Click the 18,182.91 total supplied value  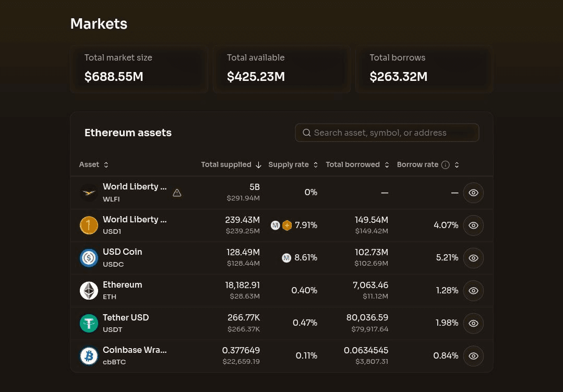[242, 286]
